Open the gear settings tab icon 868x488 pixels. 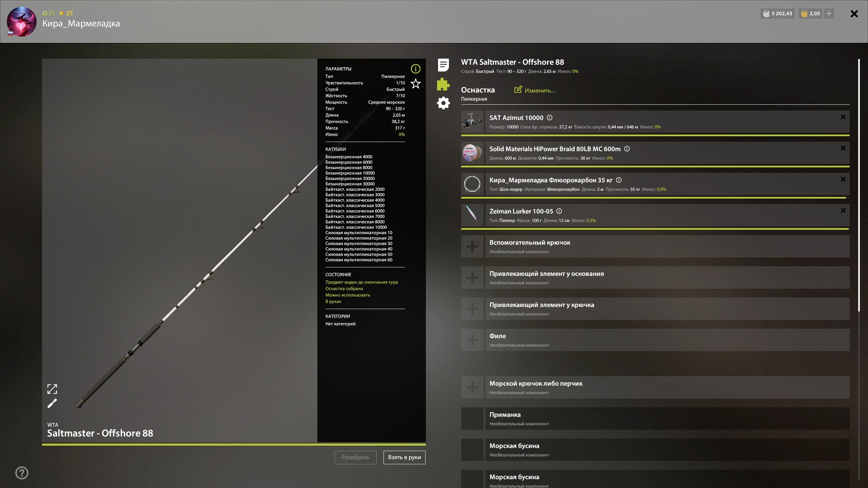click(x=443, y=103)
